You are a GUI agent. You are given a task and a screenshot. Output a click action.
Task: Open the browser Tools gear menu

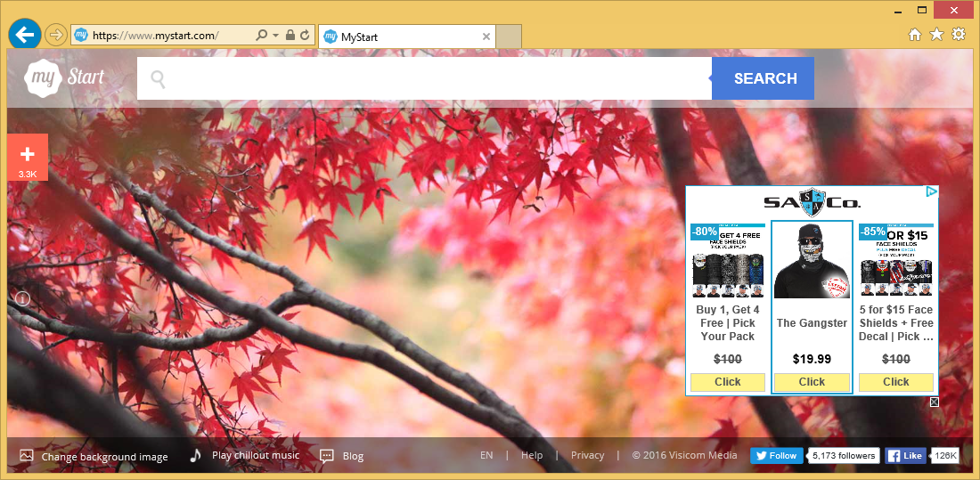coord(958,35)
